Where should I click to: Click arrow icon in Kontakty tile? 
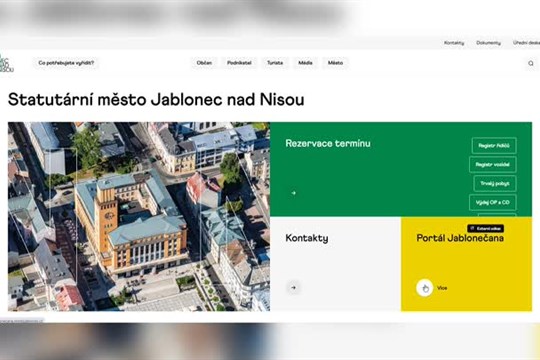293,288
